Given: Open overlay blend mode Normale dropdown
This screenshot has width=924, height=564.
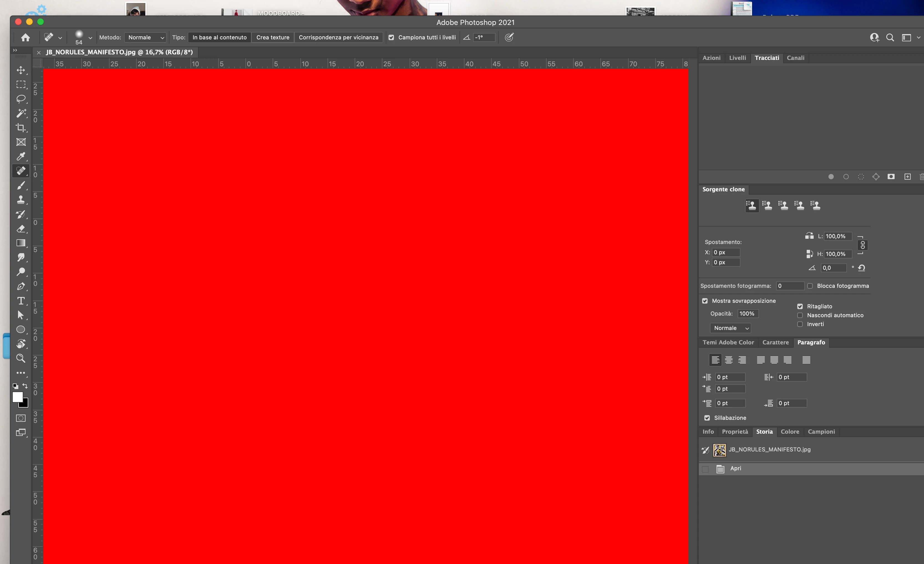Looking at the screenshot, I should [730, 328].
